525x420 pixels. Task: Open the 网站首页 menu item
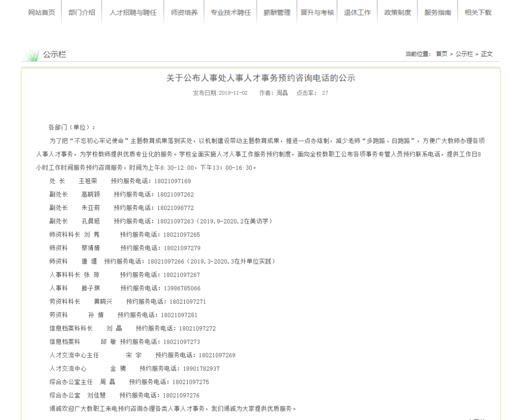tap(41, 13)
